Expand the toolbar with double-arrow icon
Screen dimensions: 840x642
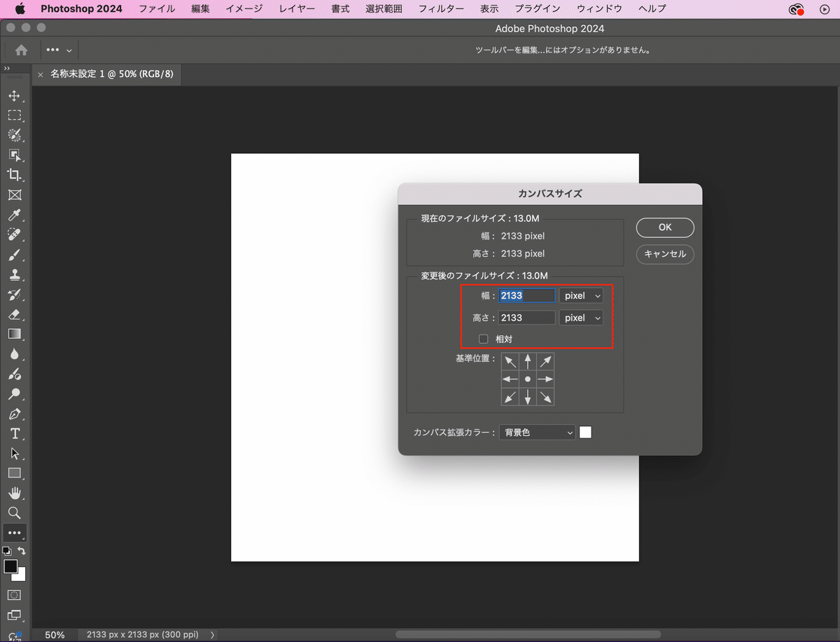[6, 69]
